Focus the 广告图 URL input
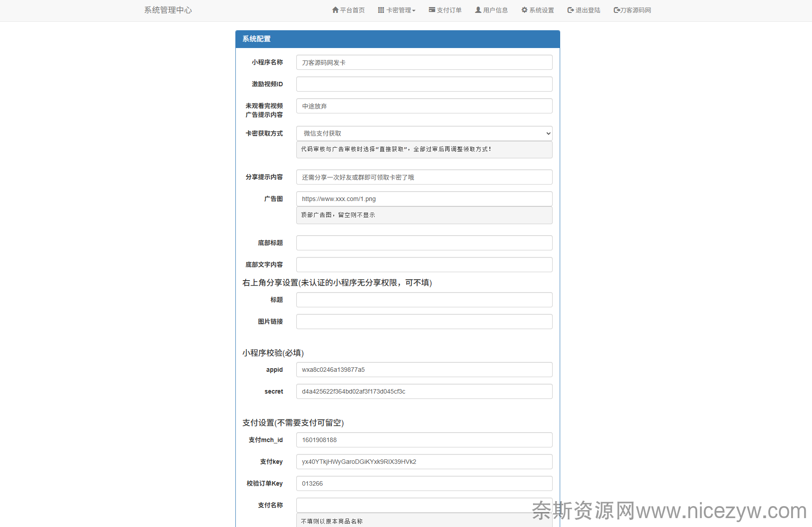Image resolution: width=812 pixels, height=527 pixels. tap(424, 199)
